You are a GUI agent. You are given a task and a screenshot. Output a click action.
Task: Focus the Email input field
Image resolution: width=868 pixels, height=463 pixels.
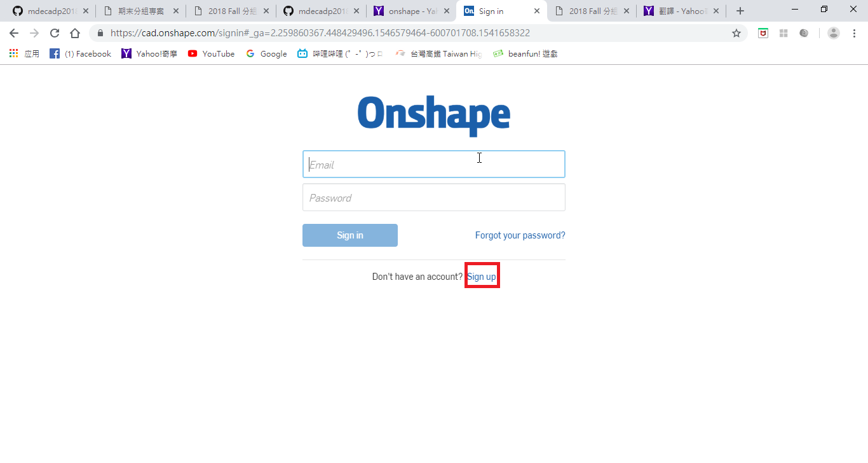(x=434, y=164)
